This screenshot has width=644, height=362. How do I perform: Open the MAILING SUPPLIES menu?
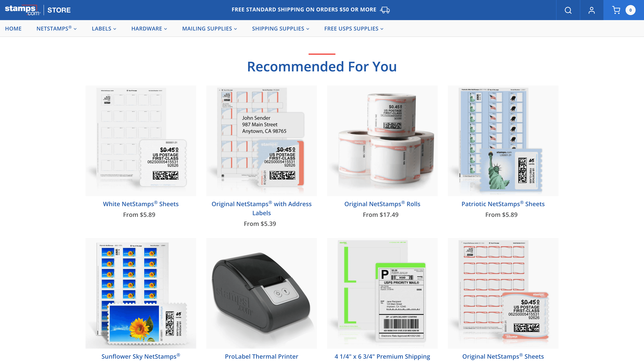[209, 28]
